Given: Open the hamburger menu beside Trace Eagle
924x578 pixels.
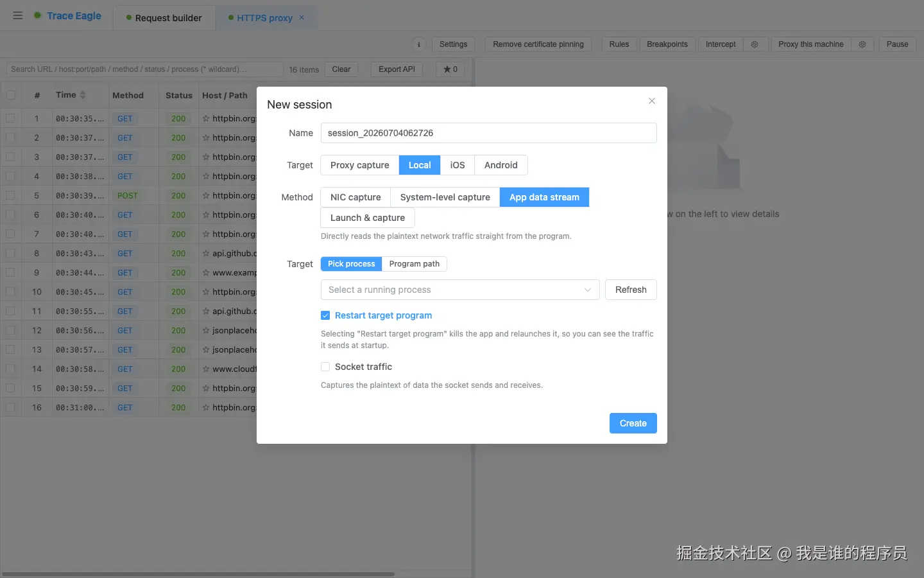Looking at the screenshot, I should (18, 16).
